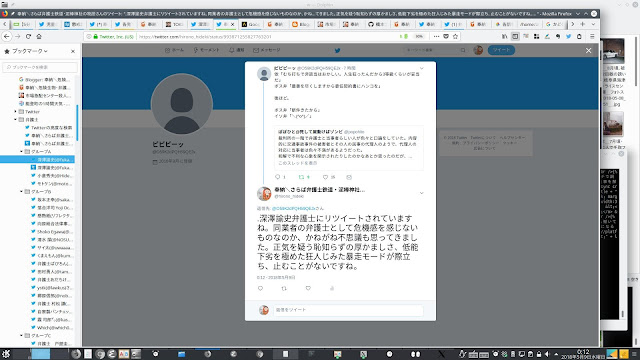Open メッセージ in Twitter navigation
The width and height of the screenshot is (640, 360).
coord(267,50)
